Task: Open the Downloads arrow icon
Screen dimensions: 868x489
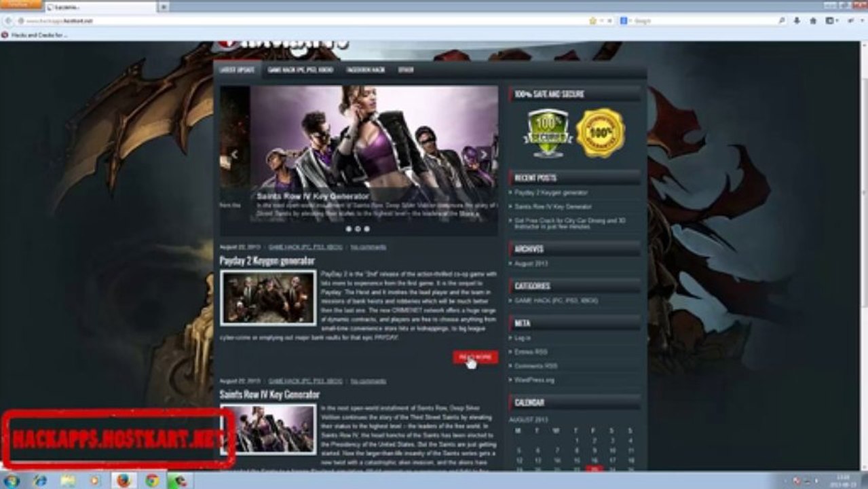Action: click(797, 21)
